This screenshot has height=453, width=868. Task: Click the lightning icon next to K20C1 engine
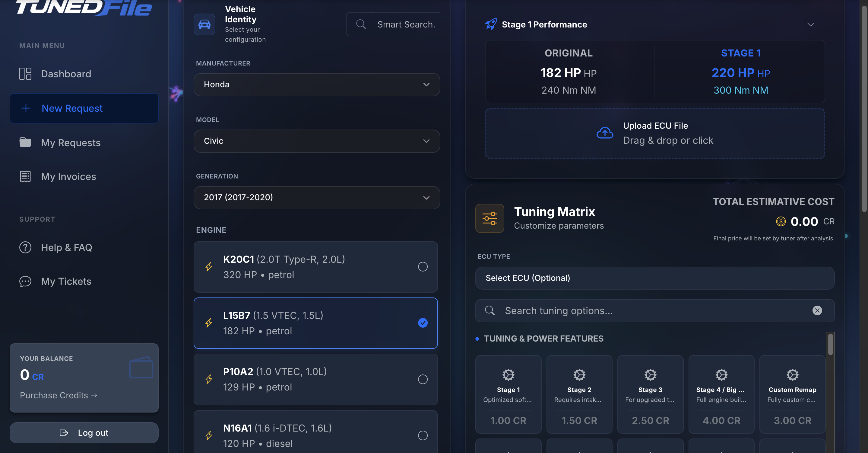click(x=209, y=267)
